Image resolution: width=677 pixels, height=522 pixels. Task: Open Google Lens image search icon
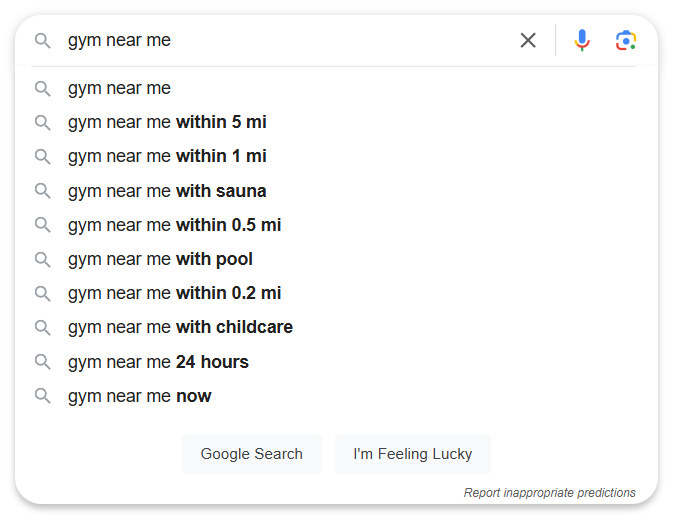tap(626, 41)
